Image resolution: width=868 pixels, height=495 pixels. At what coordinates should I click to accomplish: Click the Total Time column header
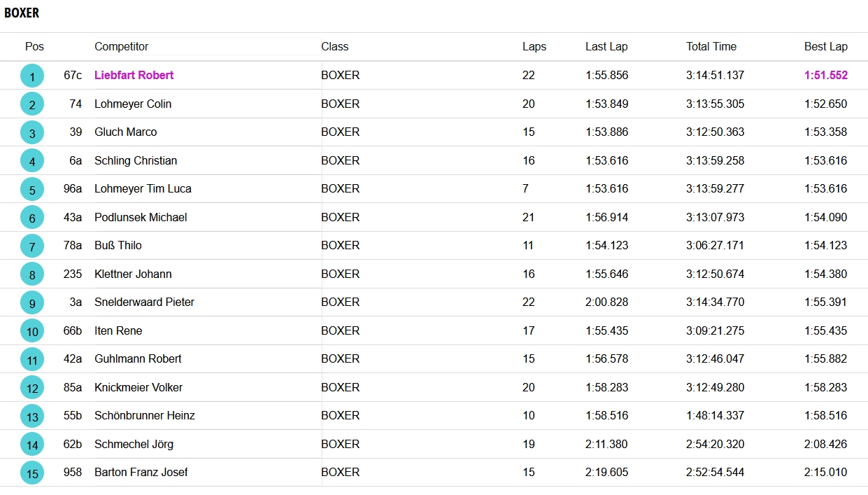711,47
